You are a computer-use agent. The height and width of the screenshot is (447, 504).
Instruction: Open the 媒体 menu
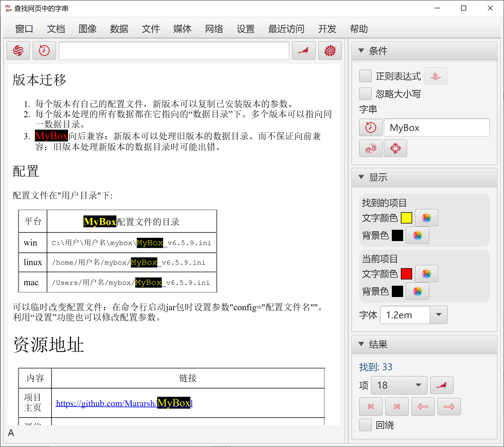[182, 29]
